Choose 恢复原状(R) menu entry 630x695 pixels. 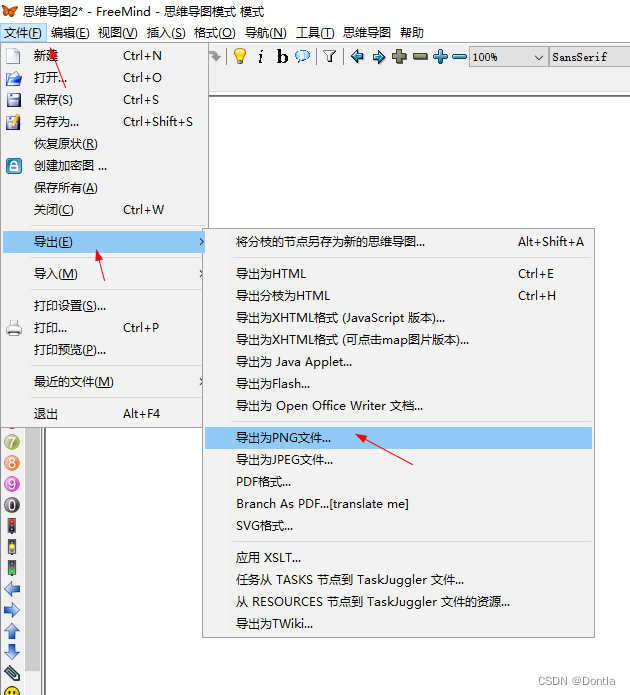pos(104,144)
